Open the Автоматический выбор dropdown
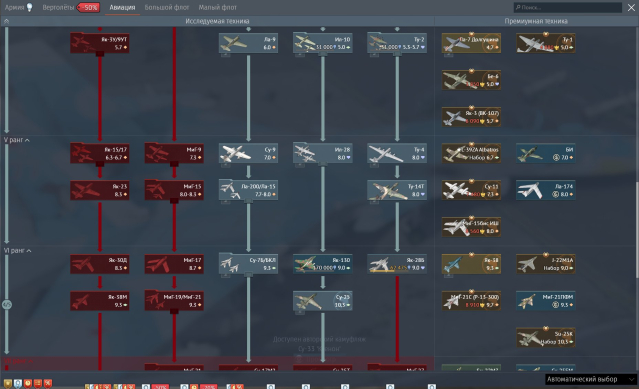Screen dimensions: 639x389 [591, 379]
